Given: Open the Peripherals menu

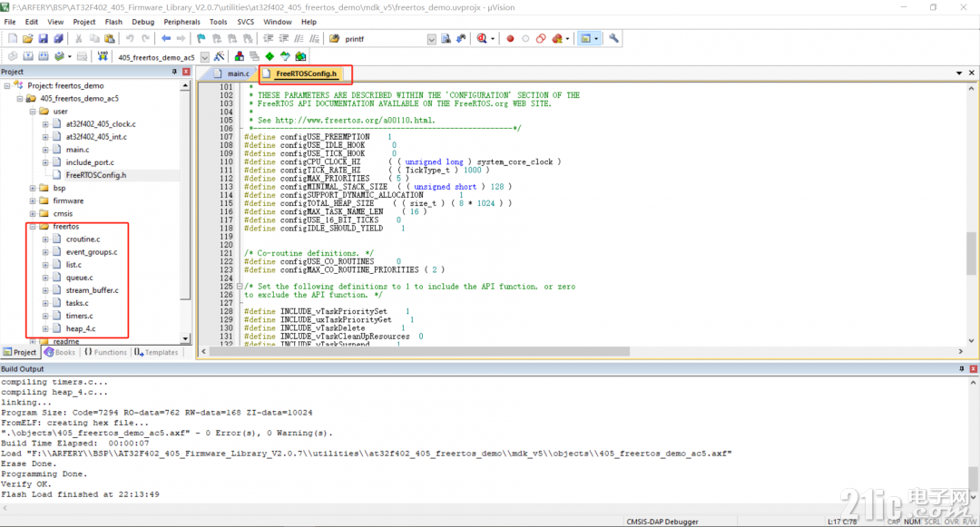Looking at the screenshot, I should [x=181, y=22].
